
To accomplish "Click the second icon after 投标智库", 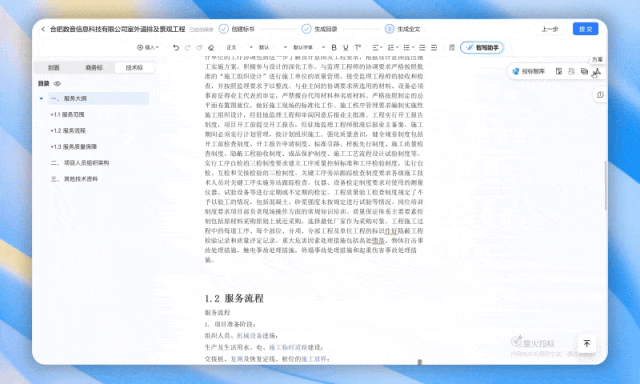I will coord(571,71).
